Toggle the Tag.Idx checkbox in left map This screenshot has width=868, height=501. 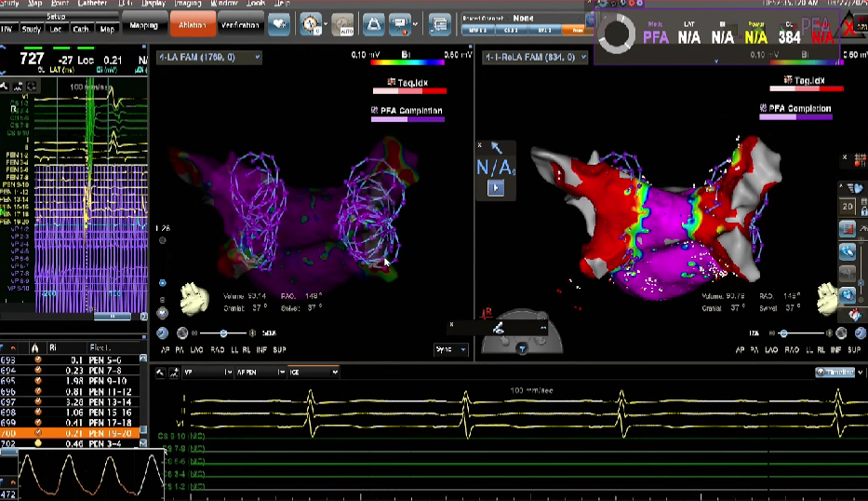click(x=392, y=82)
